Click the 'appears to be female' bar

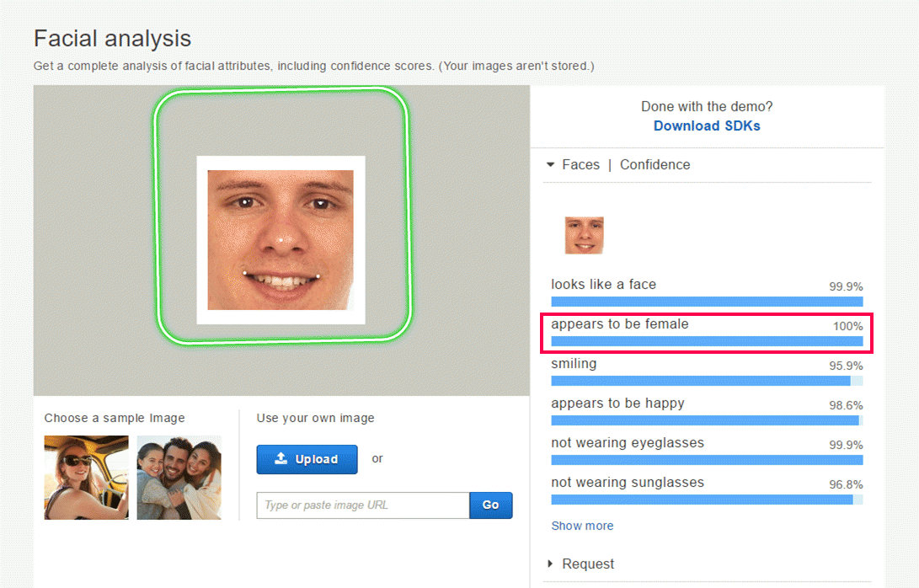(x=707, y=341)
